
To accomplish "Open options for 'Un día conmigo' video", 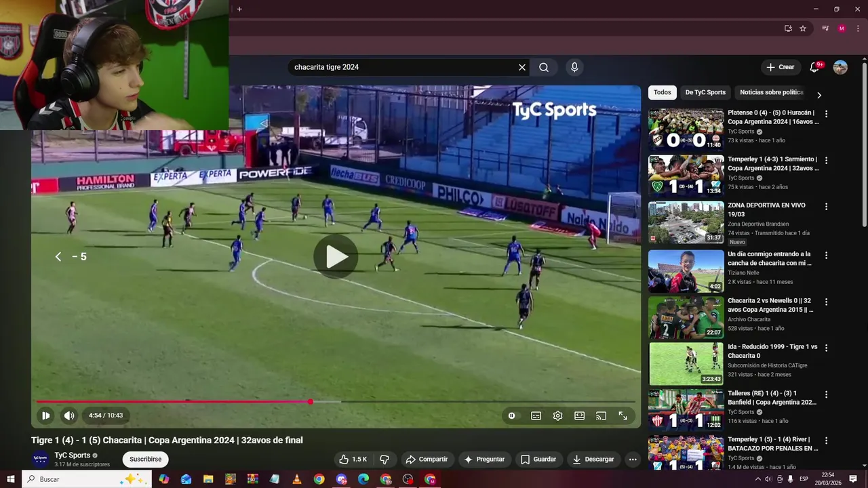I will pyautogui.click(x=826, y=256).
